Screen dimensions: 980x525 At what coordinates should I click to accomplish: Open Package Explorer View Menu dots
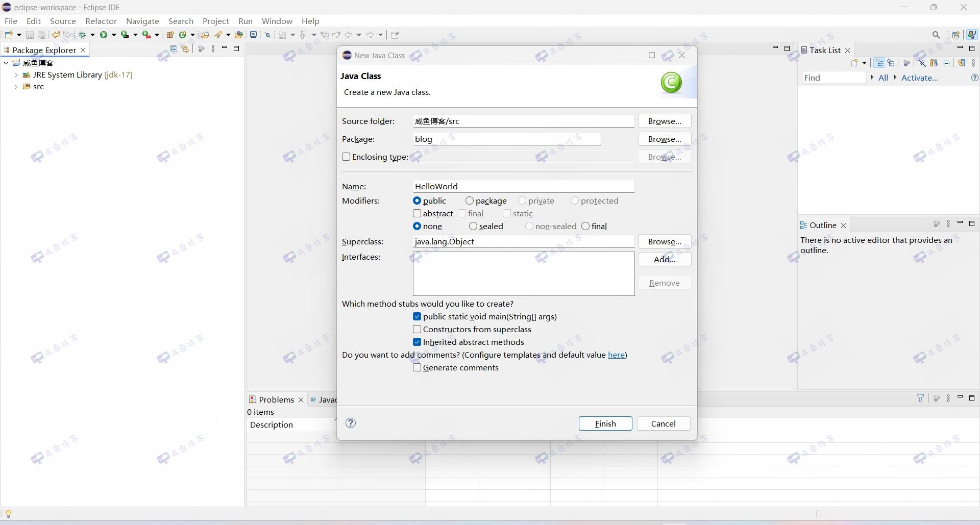[x=213, y=49]
